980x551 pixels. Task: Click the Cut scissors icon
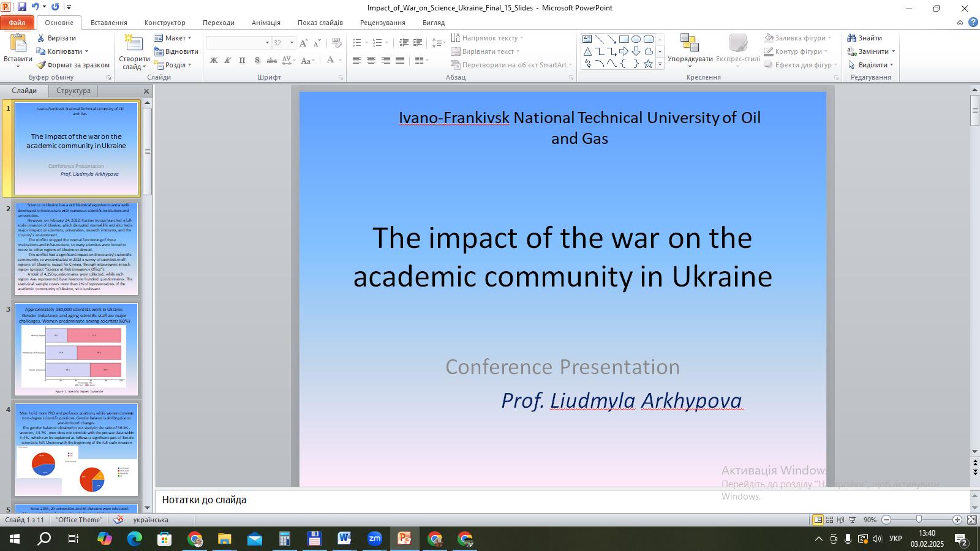[41, 38]
